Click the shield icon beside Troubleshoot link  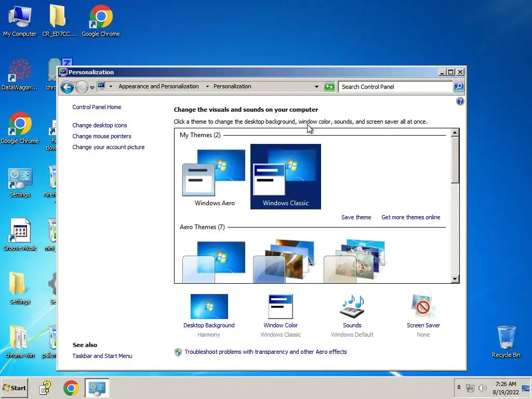pos(178,352)
